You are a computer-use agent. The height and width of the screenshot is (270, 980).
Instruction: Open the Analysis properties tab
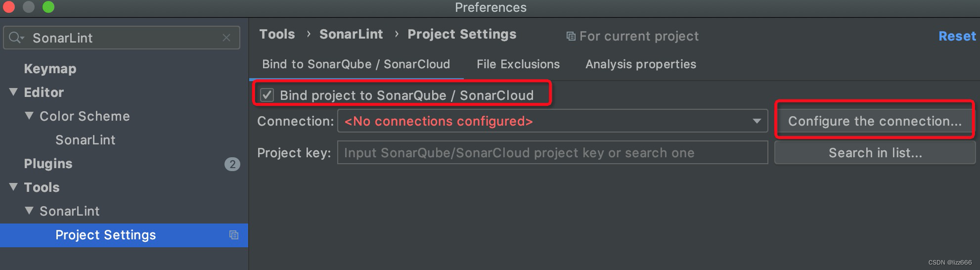[641, 64]
